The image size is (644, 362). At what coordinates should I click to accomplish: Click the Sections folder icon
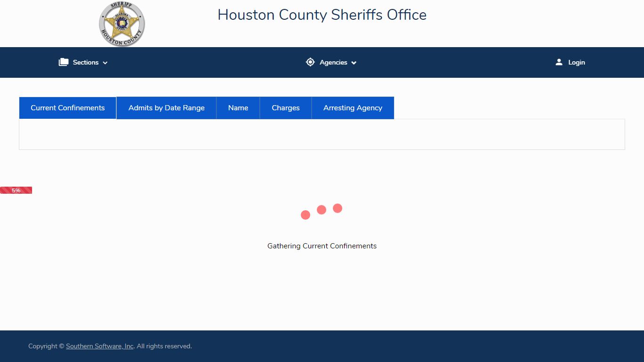[64, 62]
